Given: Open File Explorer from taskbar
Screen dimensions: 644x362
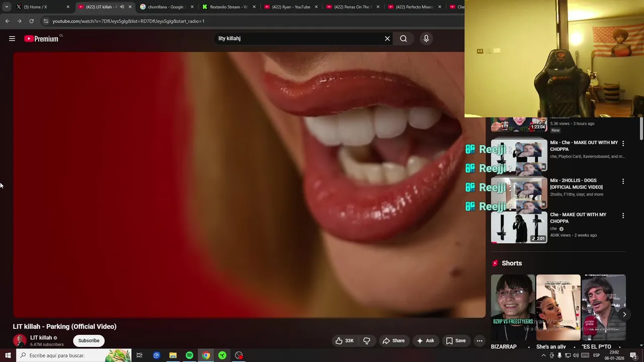Looking at the screenshot, I should click(x=173, y=355).
